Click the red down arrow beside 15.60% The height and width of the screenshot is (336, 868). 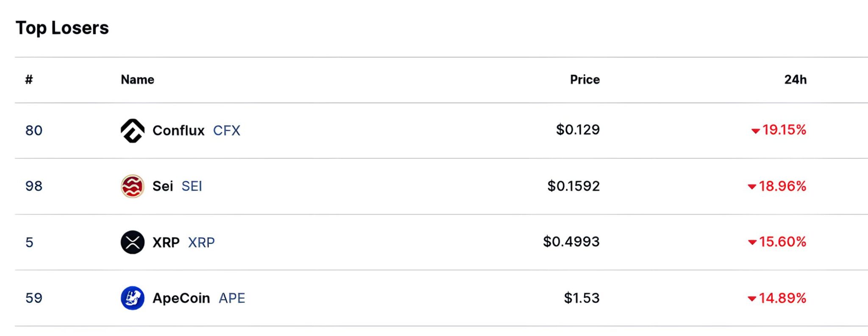coord(752,243)
